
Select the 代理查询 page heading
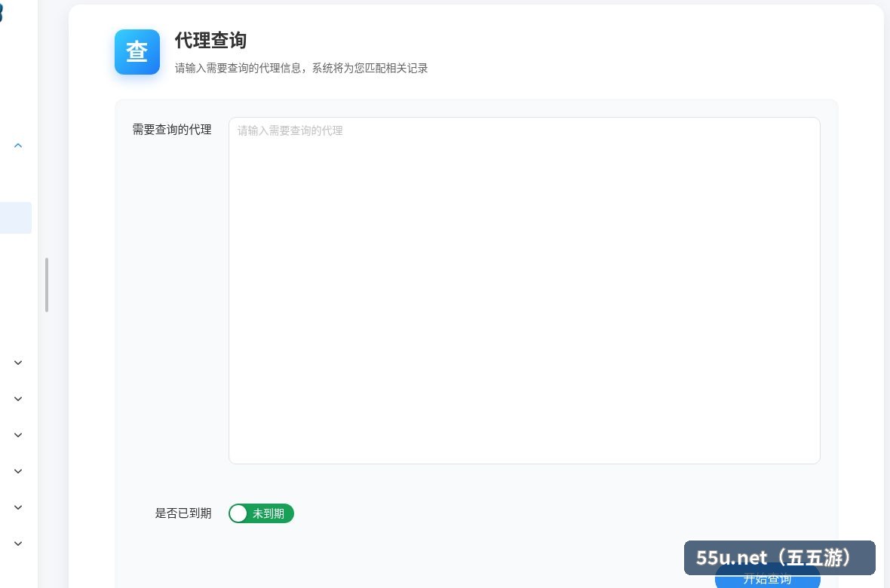click(210, 40)
